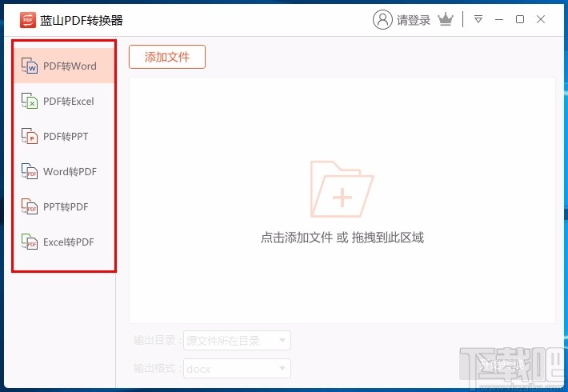Click the PDF转Excel icon in sidebar
Image resolution: width=568 pixels, height=392 pixels.
30,101
